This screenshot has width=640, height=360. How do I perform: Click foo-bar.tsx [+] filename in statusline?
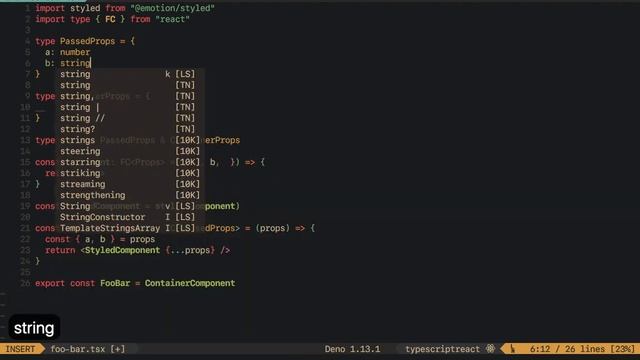88,349
